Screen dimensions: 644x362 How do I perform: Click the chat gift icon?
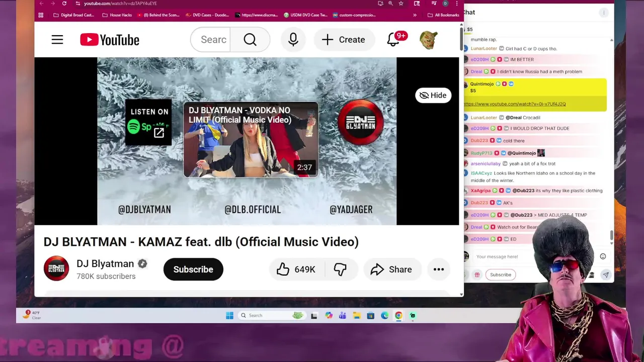pyautogui.click(x=477, y=275)
